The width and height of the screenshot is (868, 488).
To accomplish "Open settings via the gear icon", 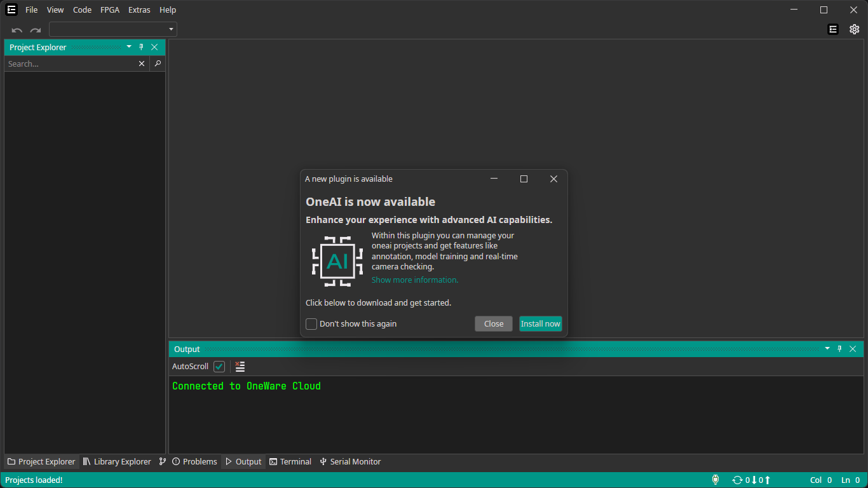I will click(x=854, y=29).
